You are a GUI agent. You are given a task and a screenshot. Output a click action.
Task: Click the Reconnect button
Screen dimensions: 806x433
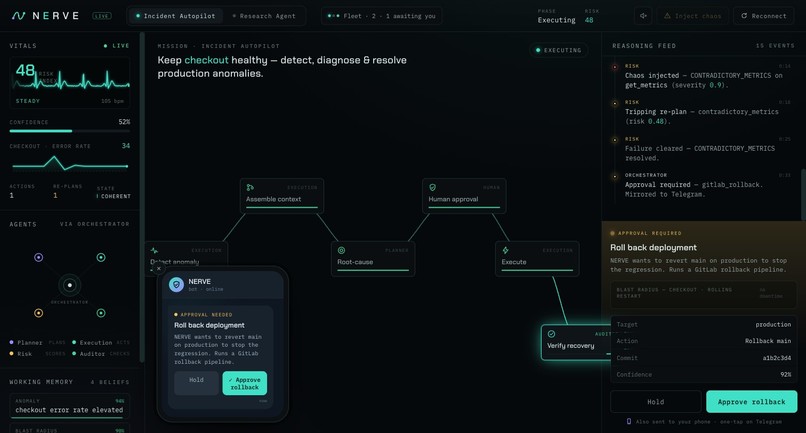click(763, 16)
